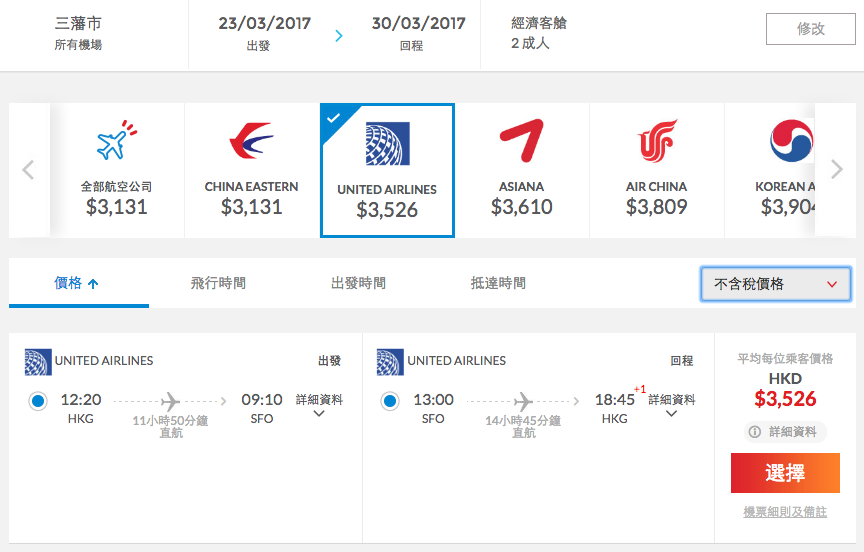
Task: Click the departure date 23/03/2017
Action: [264, 23]
